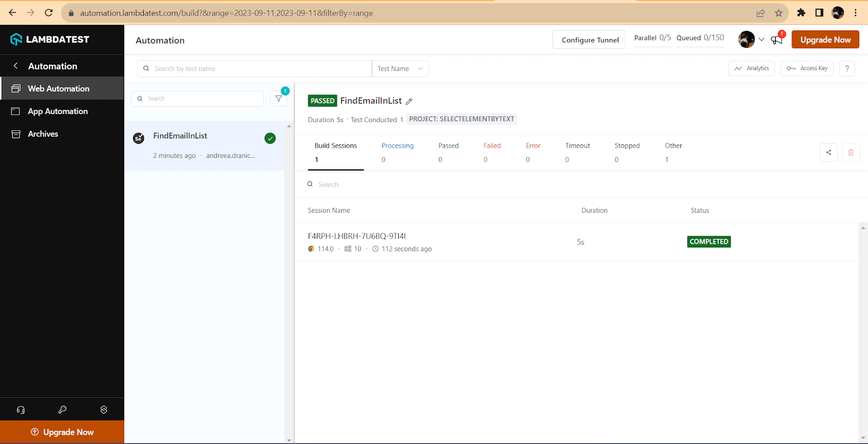This screenshot has width=868, height=444.
Task: Open the help question mark button
Action: pos(847,68)
